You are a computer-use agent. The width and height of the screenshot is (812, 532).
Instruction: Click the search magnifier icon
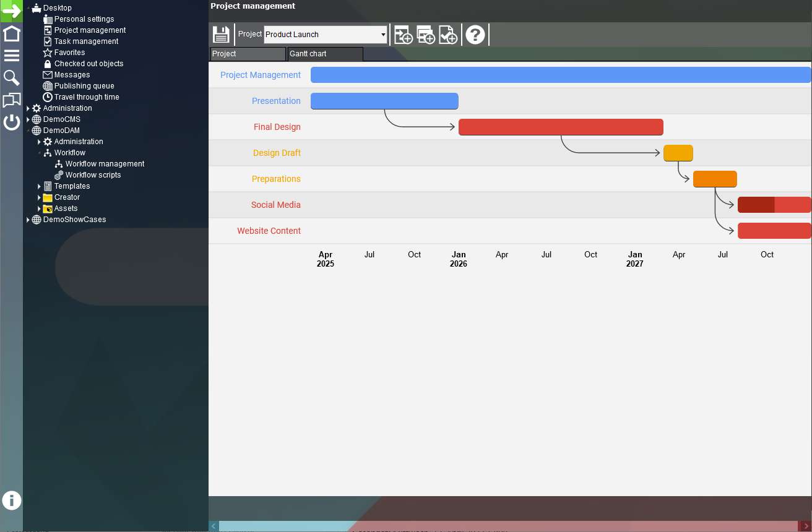point(11,77)
